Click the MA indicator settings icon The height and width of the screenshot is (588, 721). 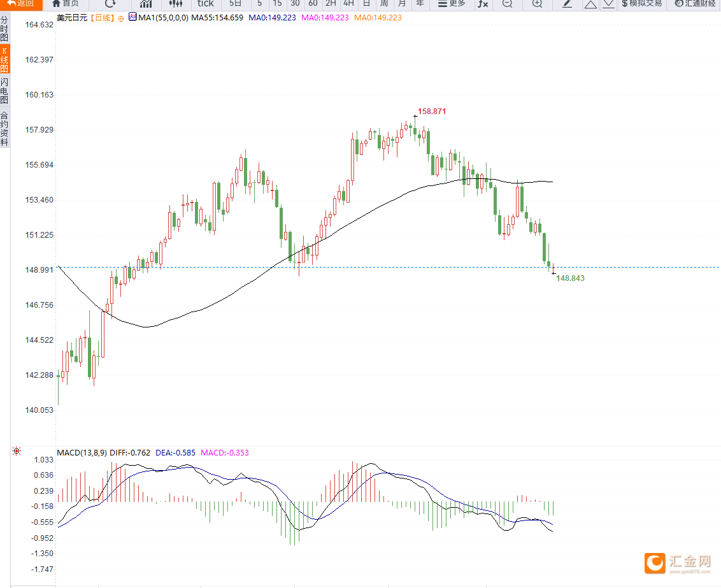click(132, 17)
